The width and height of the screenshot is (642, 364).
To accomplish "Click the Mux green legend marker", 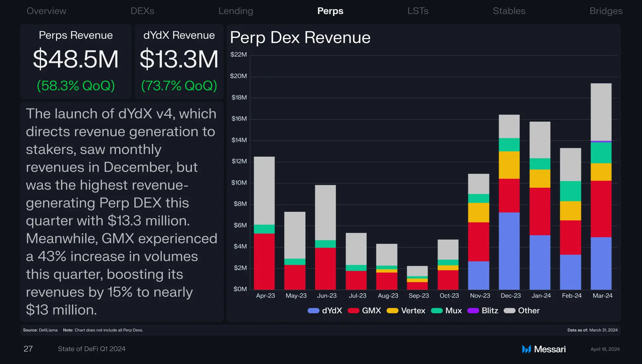I will click(x=437, y=310).
